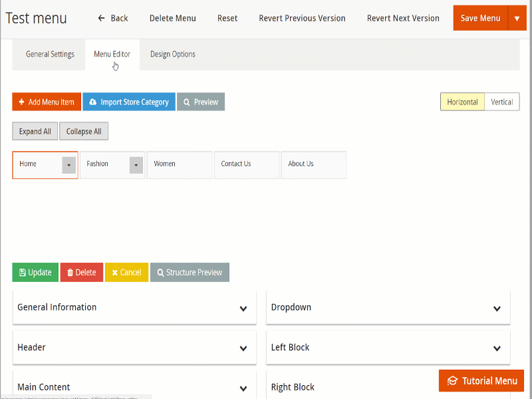
Task: Click the red Delete trash button
Action: click(82, 273)
